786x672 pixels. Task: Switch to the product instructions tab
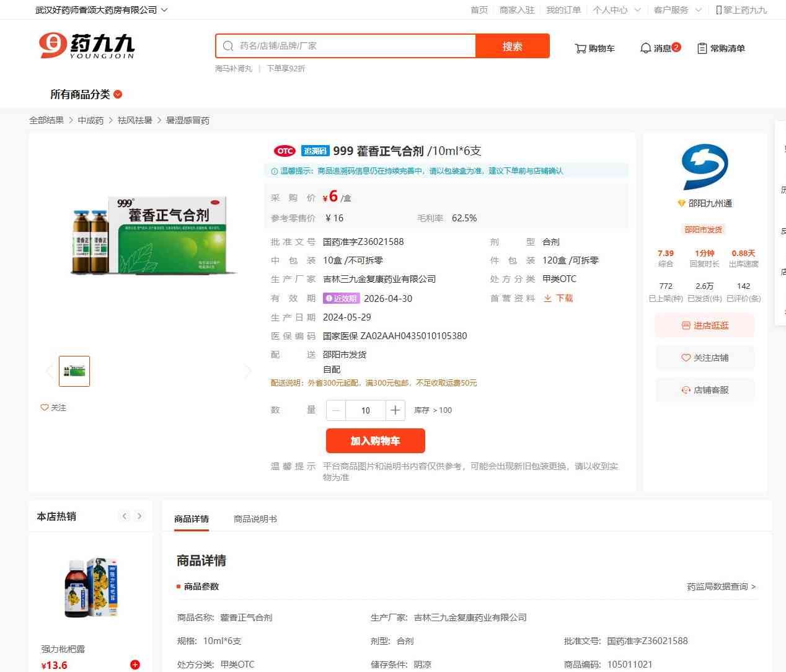(x=255, y=519)
